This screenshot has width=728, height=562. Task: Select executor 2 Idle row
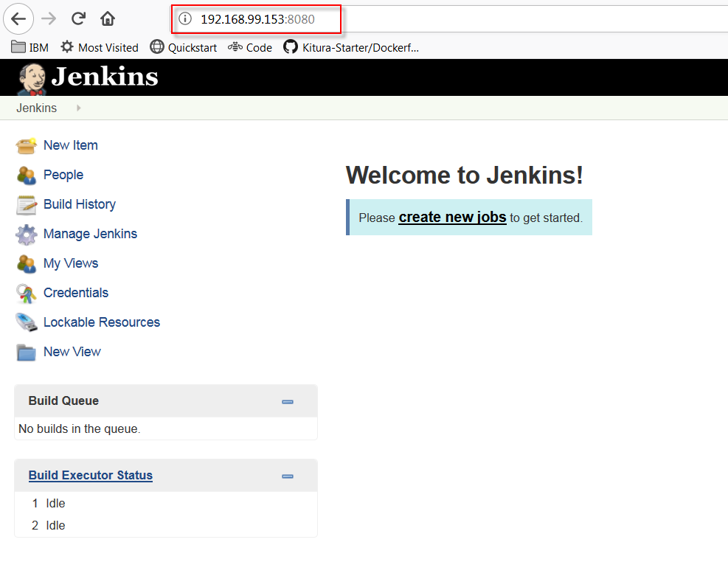(166, 525)
